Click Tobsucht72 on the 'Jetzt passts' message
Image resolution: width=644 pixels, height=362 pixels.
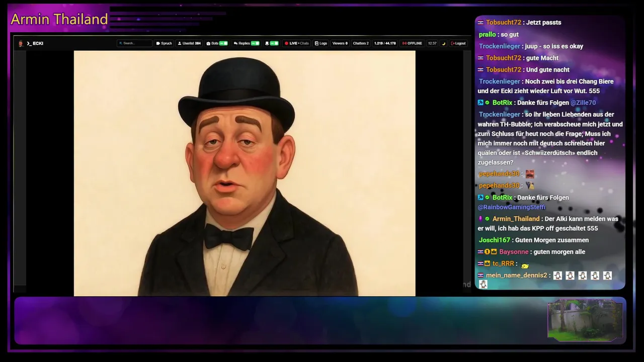pyautogui.click(x=503, y=23)
